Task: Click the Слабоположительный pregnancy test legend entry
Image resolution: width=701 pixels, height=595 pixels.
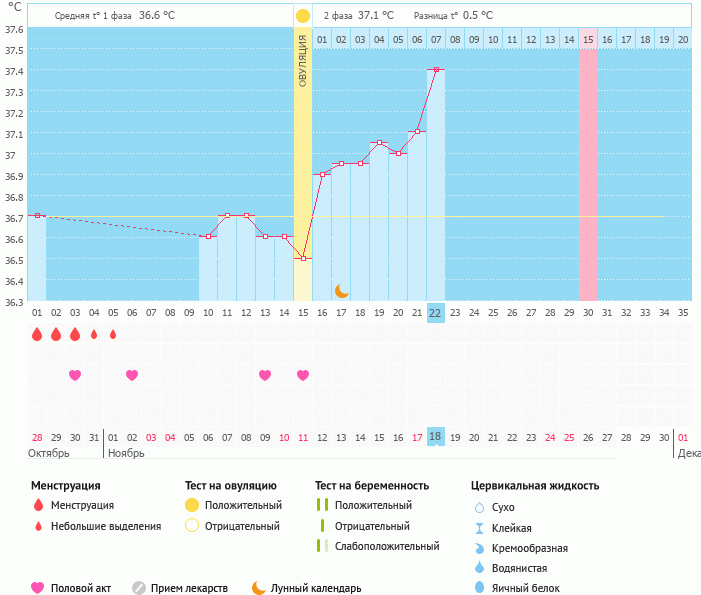Action: tap(388, 546)
